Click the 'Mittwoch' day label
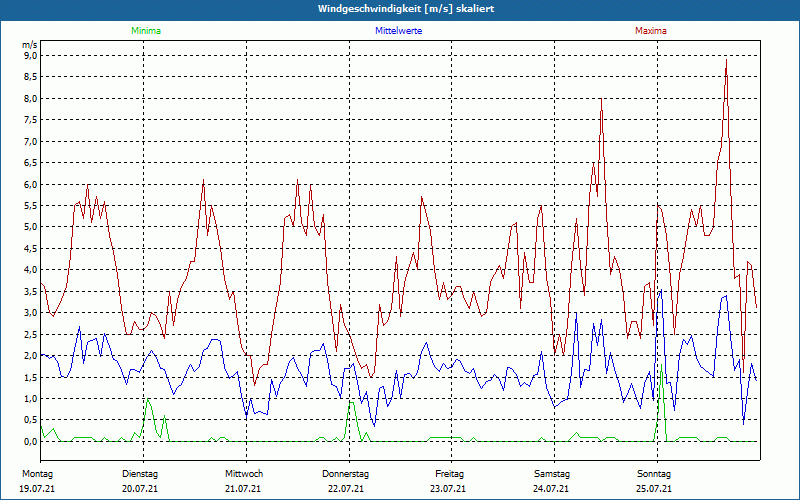Screen dimensions: 800x500 point(244,474)
